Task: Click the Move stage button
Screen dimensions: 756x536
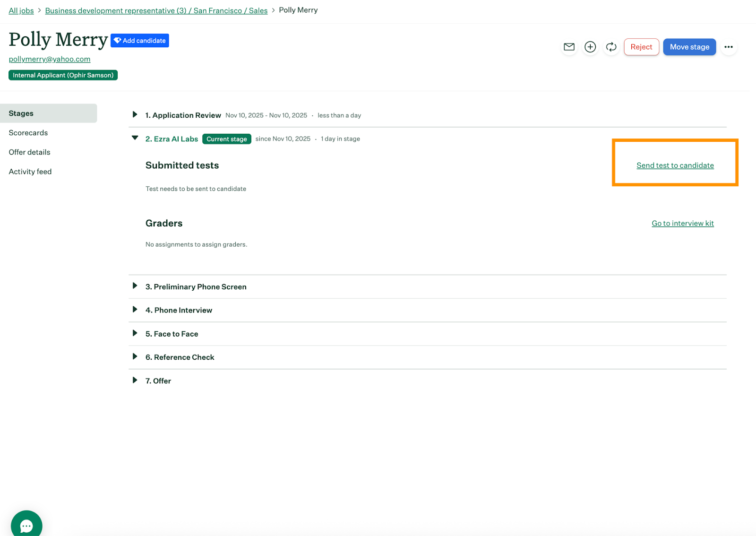Action: coord(689,47)
